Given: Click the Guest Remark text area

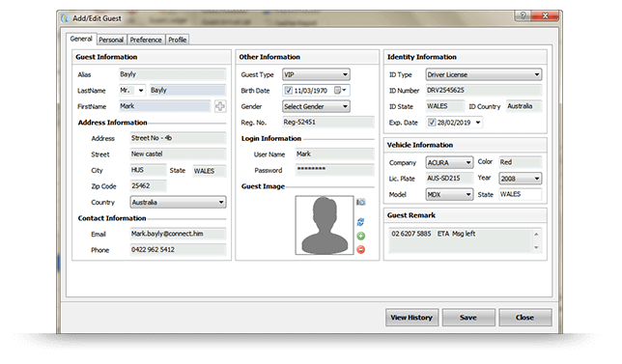Looking at the screenshot, I should pyautogui.click(x=460, y=240).
